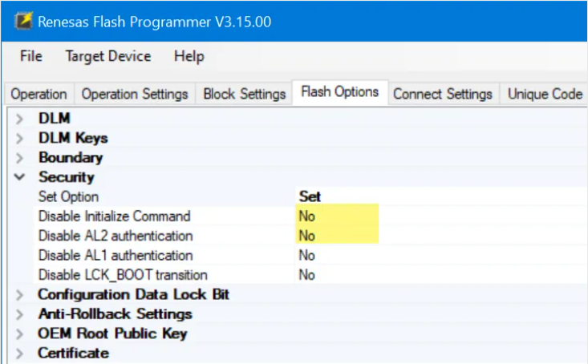
Task: Expand the Certificate section chevron
Action: pyautogui.click(x=19, y=353)
